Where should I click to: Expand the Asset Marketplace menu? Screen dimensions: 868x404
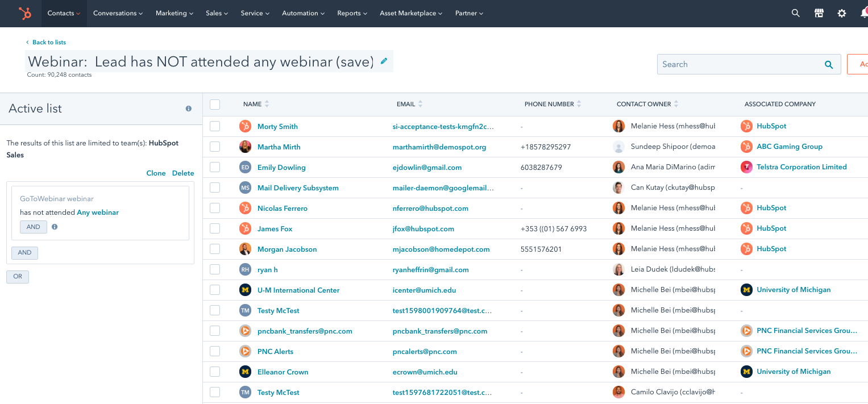click(411, 13)
